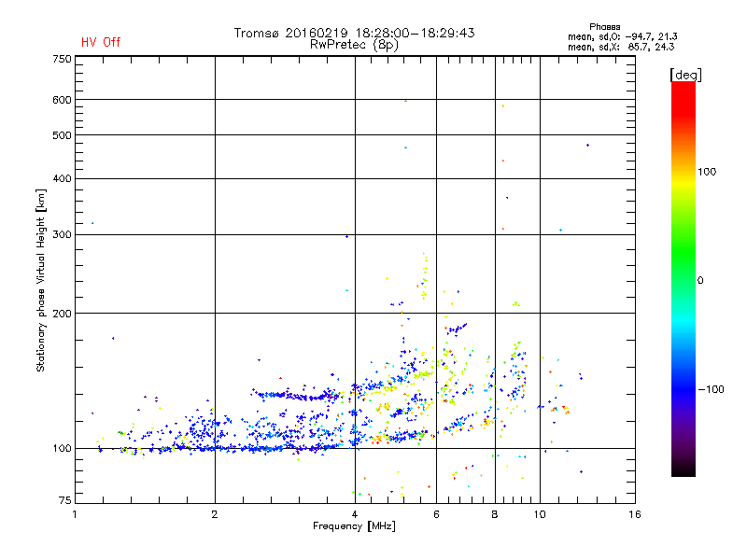This screenshot has width=747, height=560.
Task: Click the x-axis '1' tick label
Action: coord(75,514)
